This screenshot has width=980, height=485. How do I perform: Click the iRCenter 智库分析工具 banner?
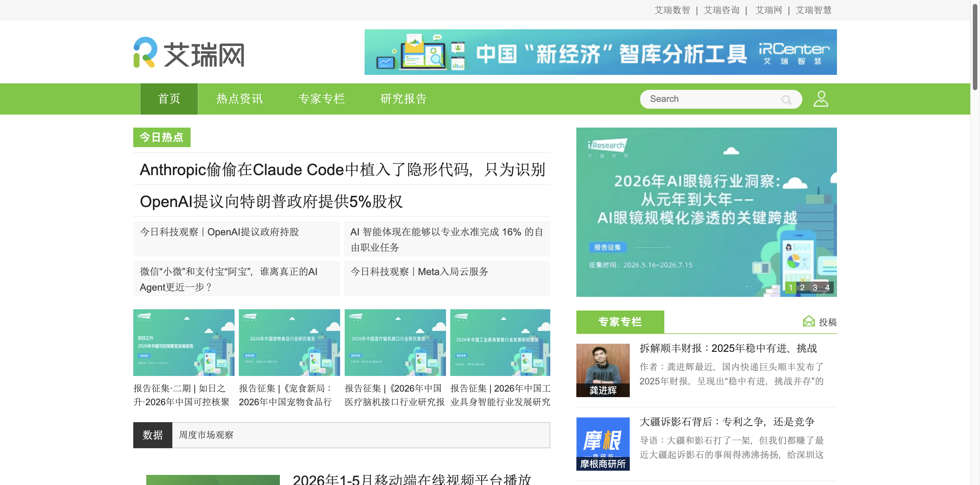pos(600,52)
